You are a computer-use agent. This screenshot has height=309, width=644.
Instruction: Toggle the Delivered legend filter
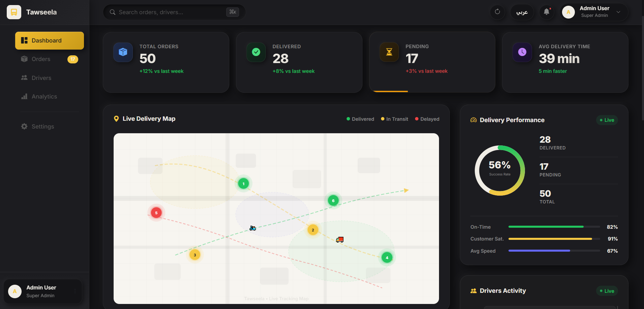click(360, 119)
